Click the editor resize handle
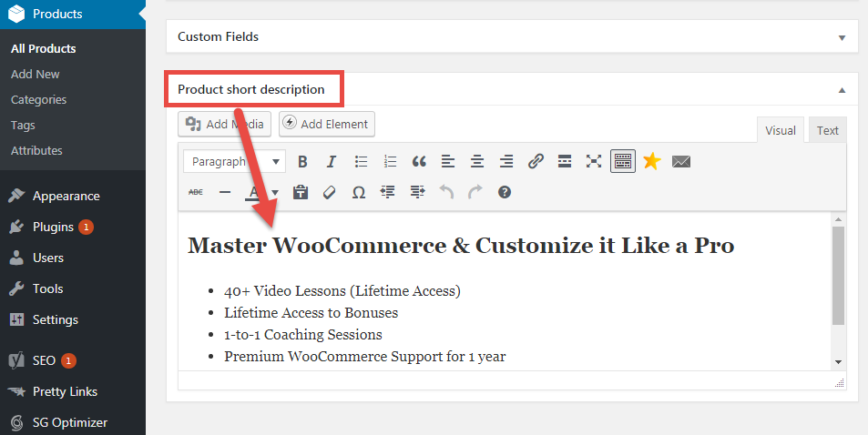Viewport: 868px width, 435px height. click(840, 383)
